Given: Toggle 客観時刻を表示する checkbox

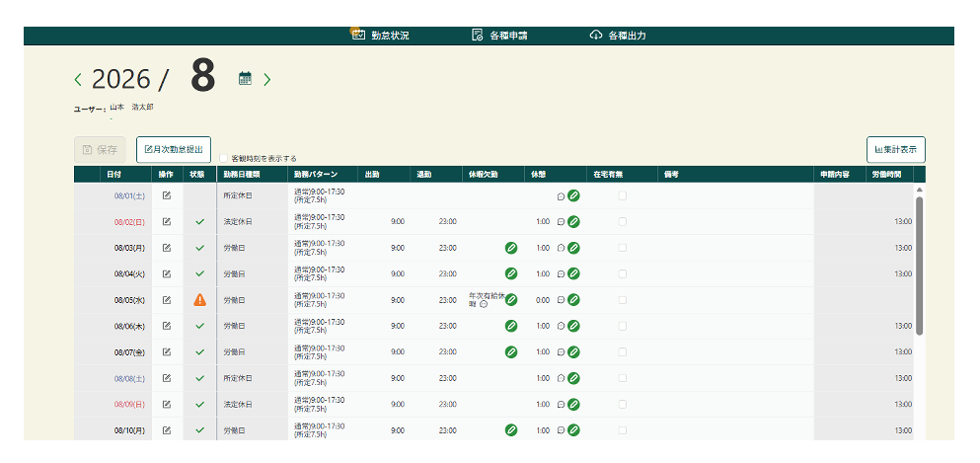Looking at the screenshot, I should [224, 158].
